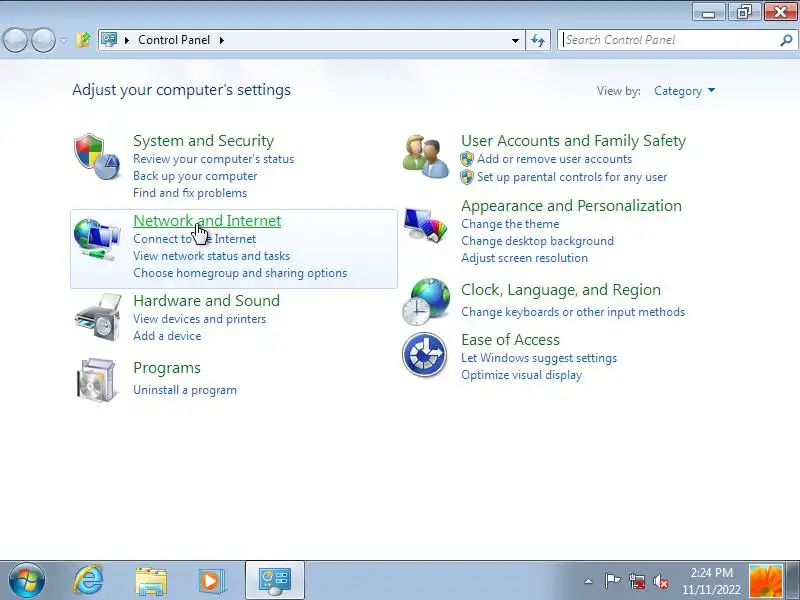This screenshot has width=800, height=600.
Task: Click Find and fix problems
Action: tap(190, 193)
